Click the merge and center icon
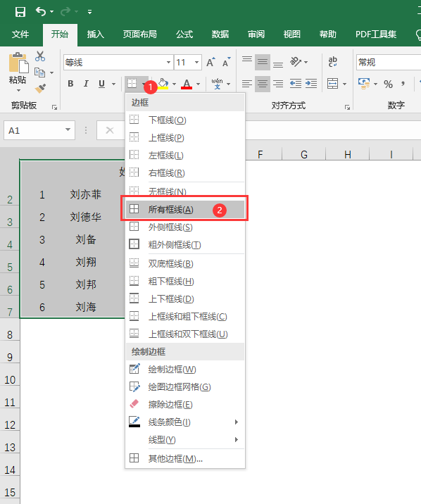The image size is (421, 504). (x=332, y=84)
